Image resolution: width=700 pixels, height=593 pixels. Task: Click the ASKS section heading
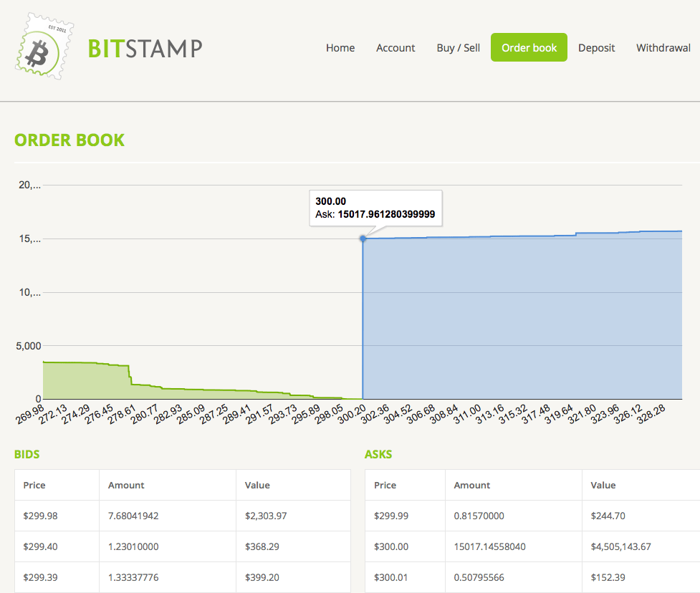point(378,454)
